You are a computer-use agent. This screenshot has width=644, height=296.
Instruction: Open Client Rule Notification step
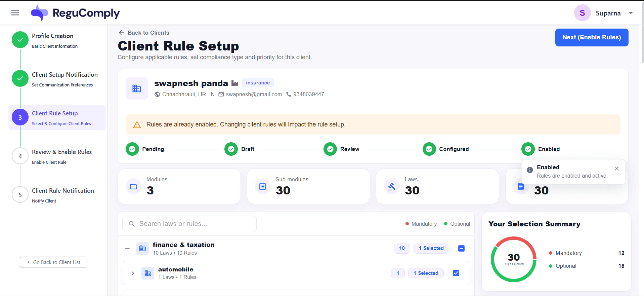coord(57,195)
